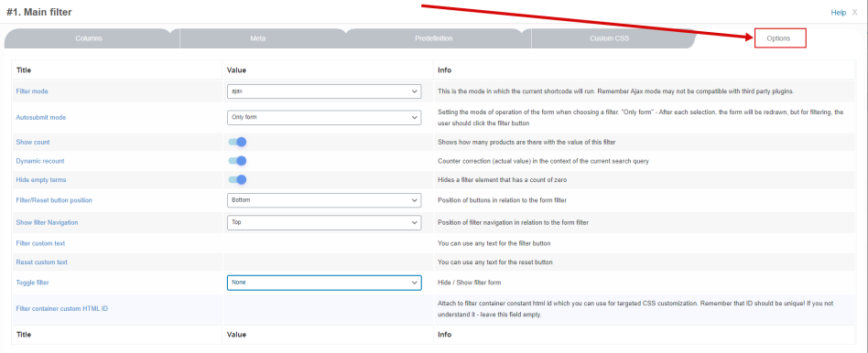The width and height of the screenshot is (868, 353).
Task: Click the Filter container custom HTML ID label
Action: [x=62, y=309]
